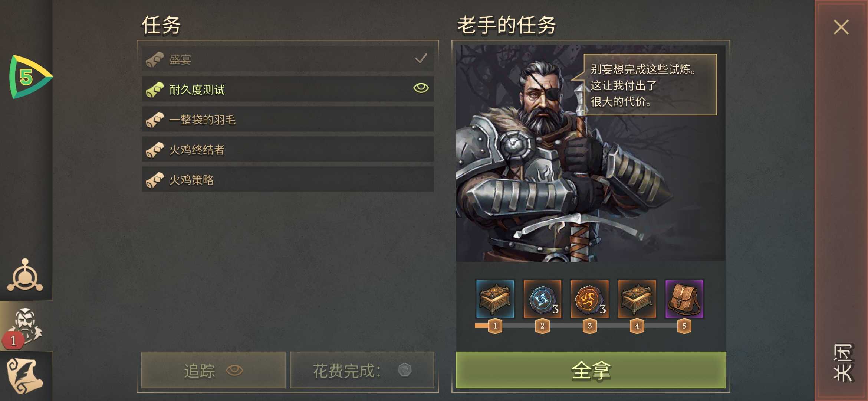868x401 pixels.
Task: Select the 一整袋的羽毛 task
Action: pos(288,119)
